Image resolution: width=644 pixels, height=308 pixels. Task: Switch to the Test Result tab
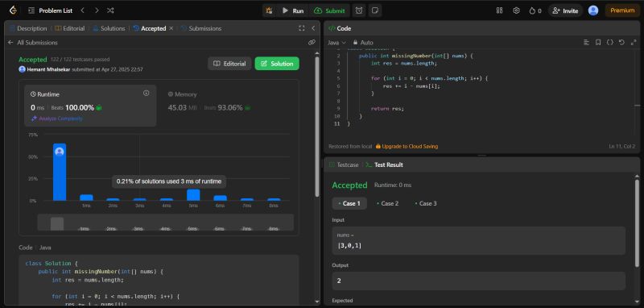(x=385, y=164)
